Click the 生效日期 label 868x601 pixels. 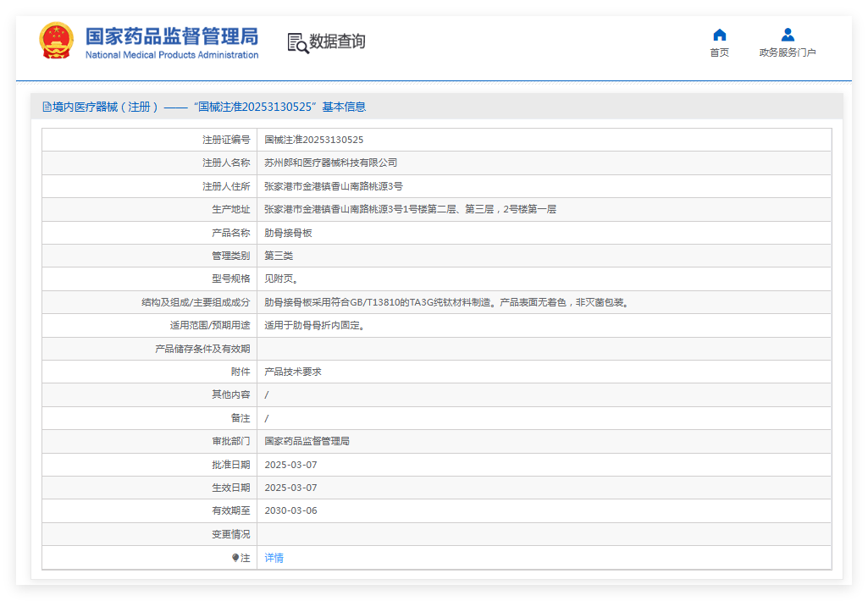[231, 488]
